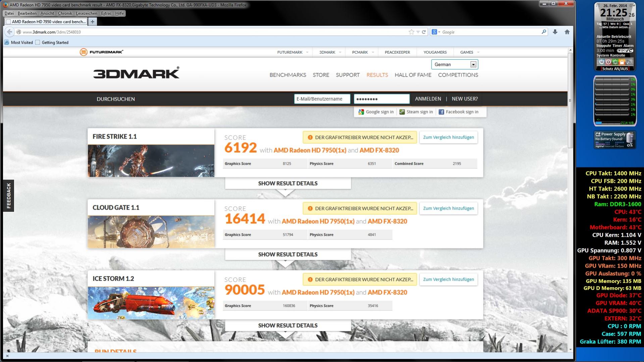Open the Datei menu

[9, 13]
